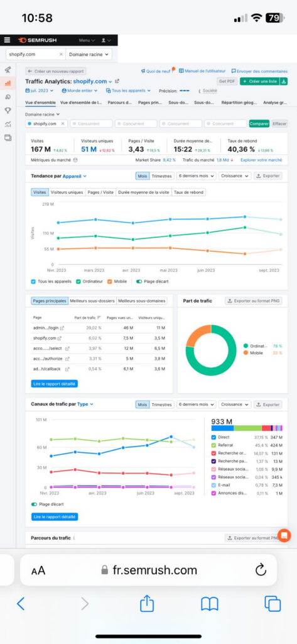Select the Visiteurs uniques chart tab

[67, 192]
